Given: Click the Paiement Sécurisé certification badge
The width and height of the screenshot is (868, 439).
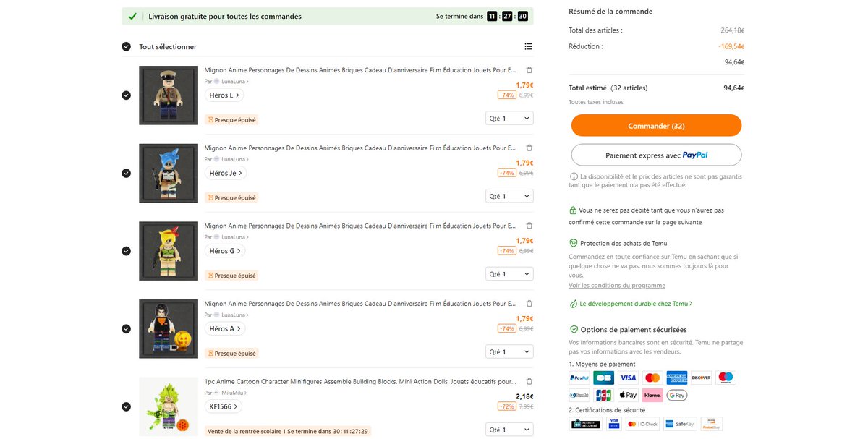Looking at the screenshot, I should pos(585,424).
